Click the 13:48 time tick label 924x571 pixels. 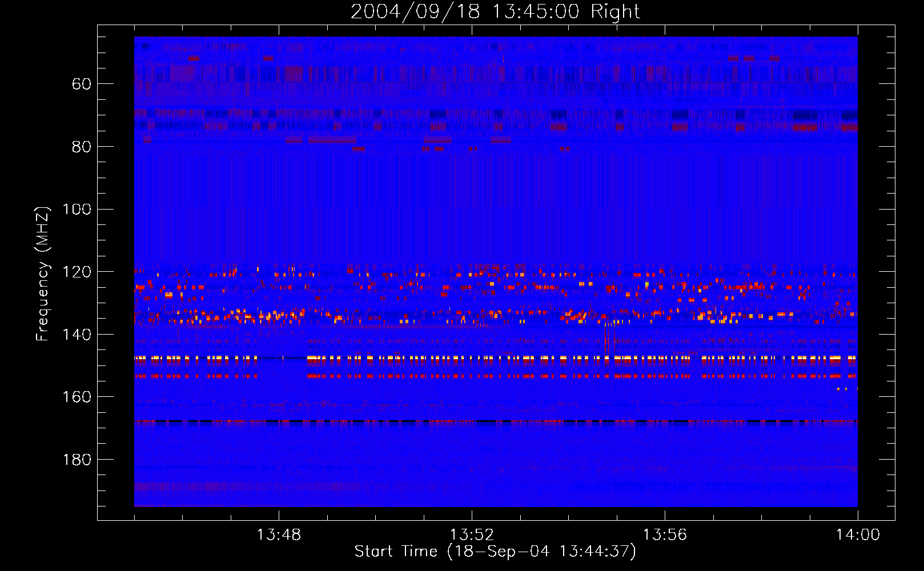tap(279, 535)
